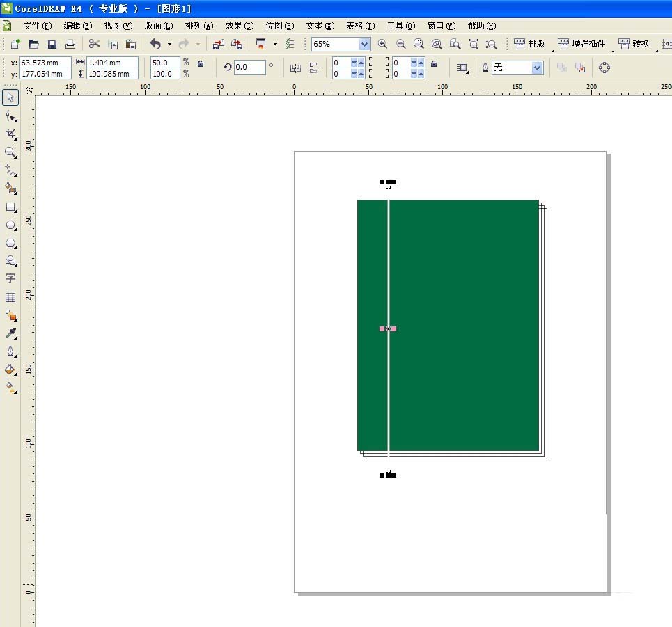Viewport: 672px width, 627px height.
Task: Open the outline width dropdown showing 无
Action: tap(537, 68)
